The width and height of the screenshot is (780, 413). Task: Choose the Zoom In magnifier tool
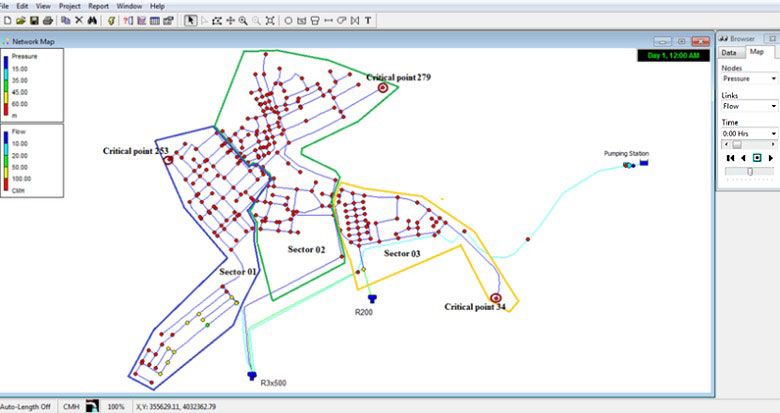[x=243, y=20]
